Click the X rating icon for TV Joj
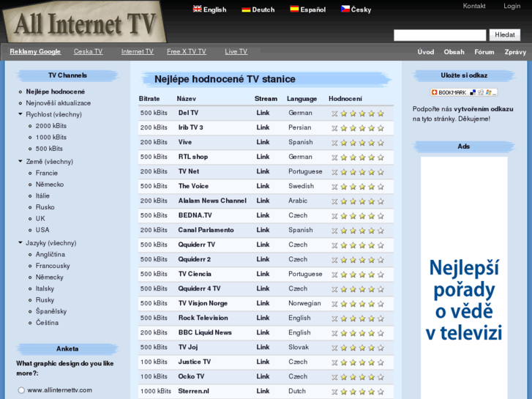Screen dimensions: 532x399 click(x=334, y=348)
